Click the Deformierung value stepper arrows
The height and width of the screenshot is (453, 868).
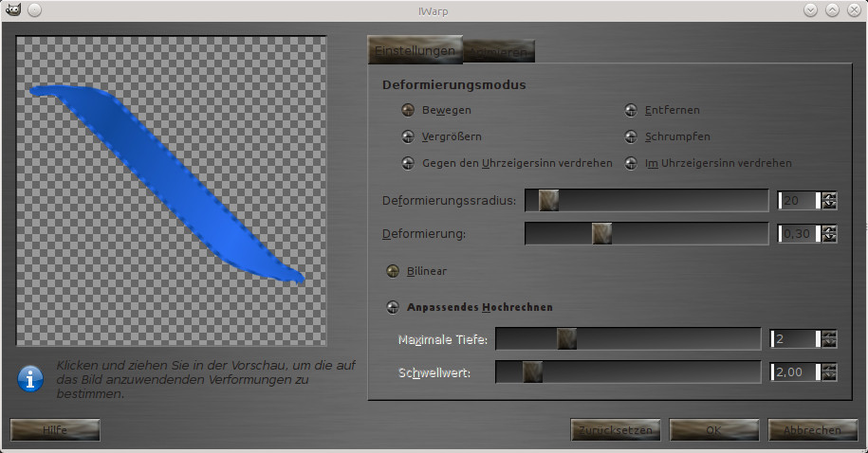[830, 233]
